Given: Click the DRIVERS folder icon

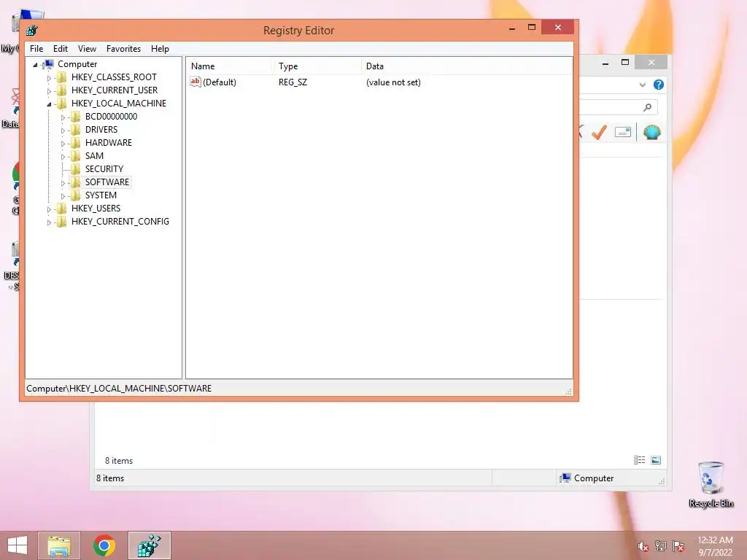Looking at the screenshot, I should tap(75, 130).
